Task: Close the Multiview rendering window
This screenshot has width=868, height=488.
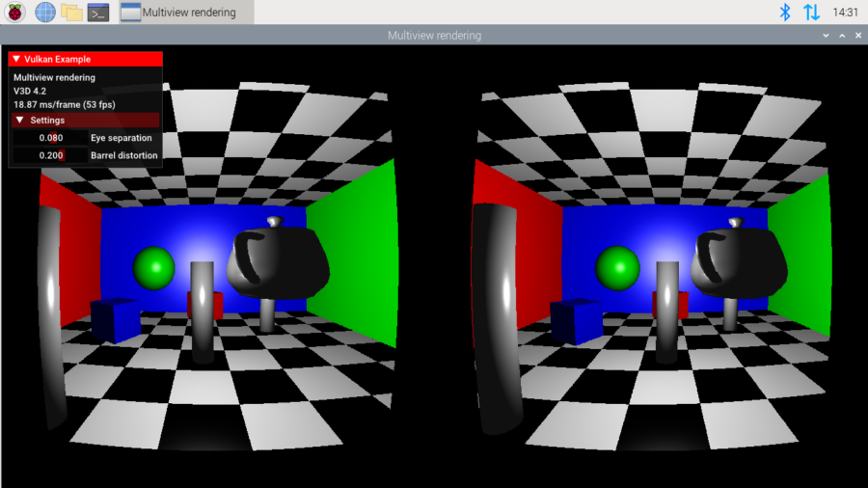Action: click(857, 36)
